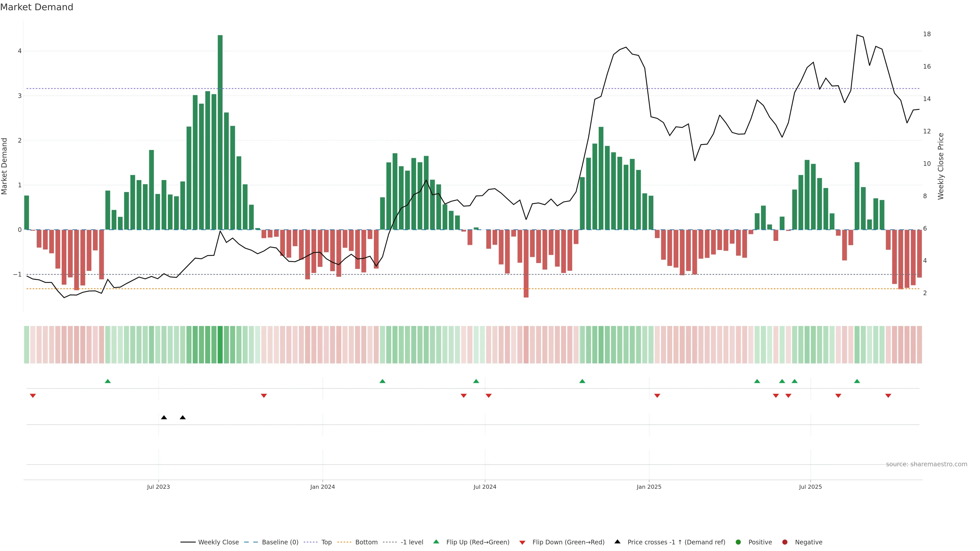
Task: Click the red Negative legend dot
Action: [785, 542]
